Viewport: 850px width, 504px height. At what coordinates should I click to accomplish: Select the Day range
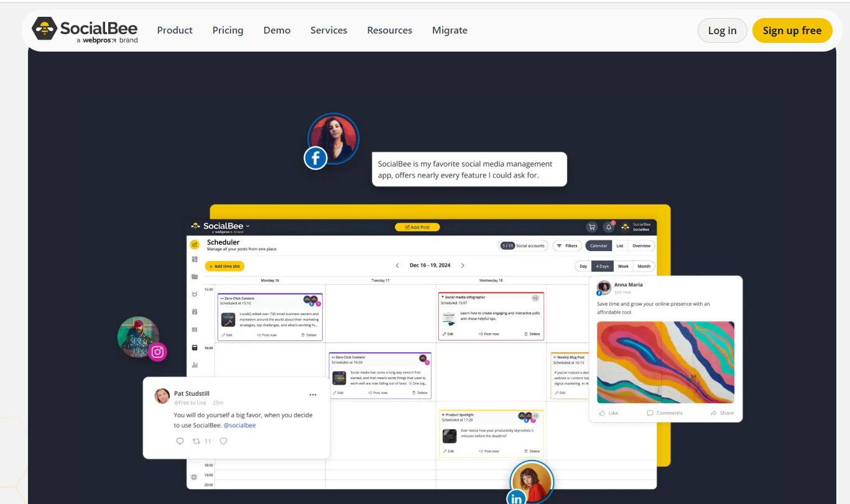point(583,266)
